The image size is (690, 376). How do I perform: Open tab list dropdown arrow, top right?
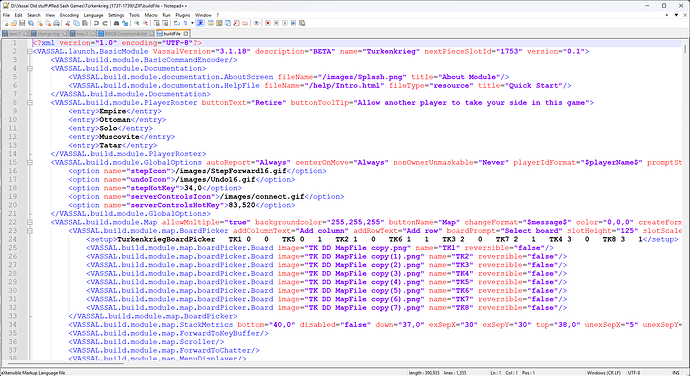tap(676, 15)
